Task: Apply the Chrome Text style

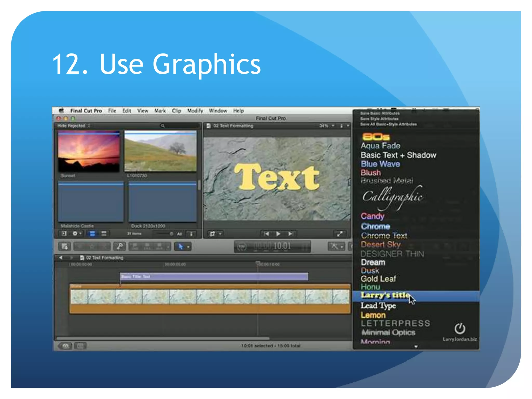Action: 384,236
